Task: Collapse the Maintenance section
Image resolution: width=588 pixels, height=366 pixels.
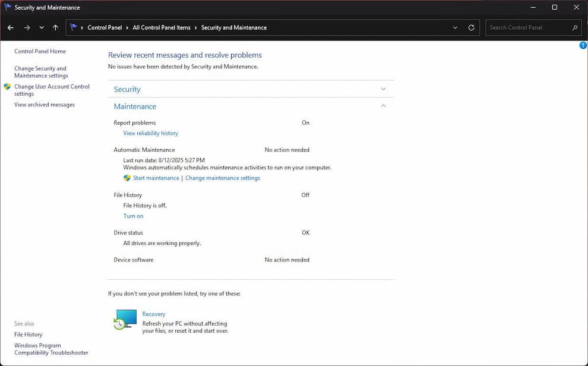Action: click(383, 106)
